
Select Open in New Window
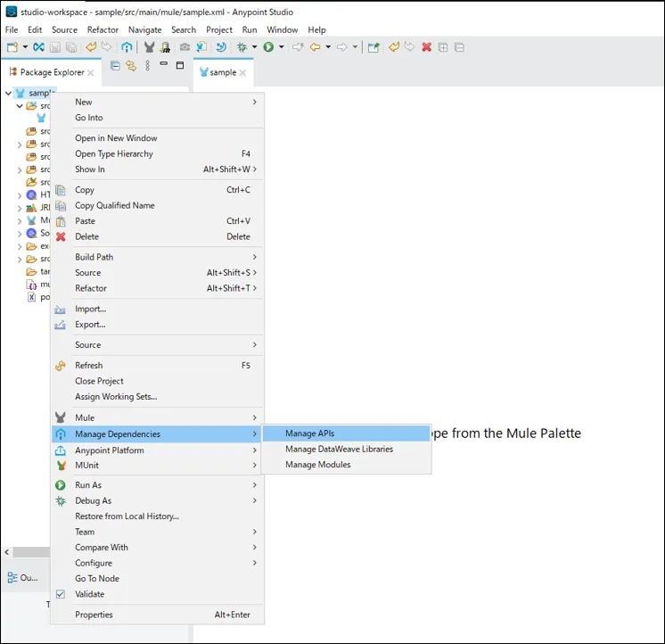click(158, 138)
